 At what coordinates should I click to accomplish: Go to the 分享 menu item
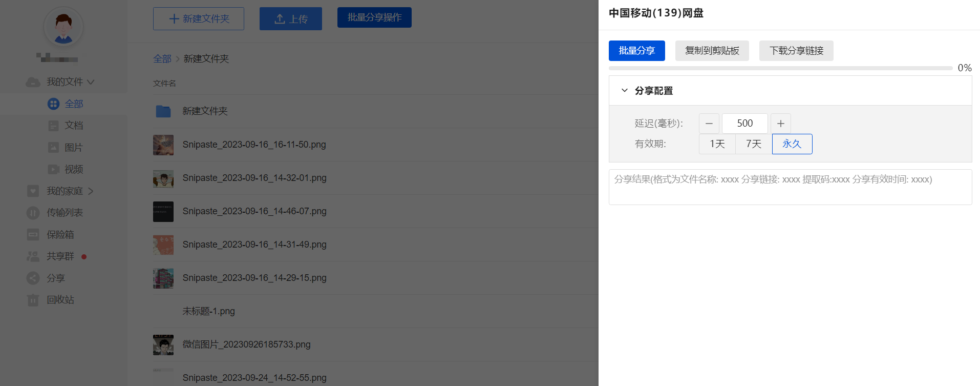(x=55, y=278)
